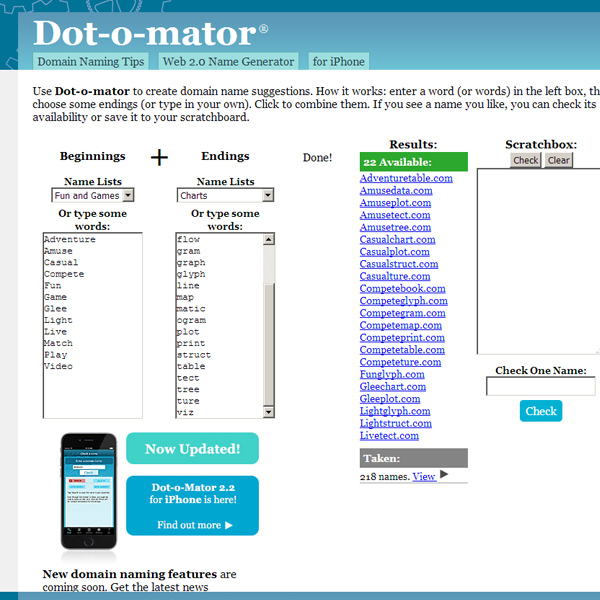Open the Lightglyph.com result link
This screenshot has width=600, height=600.
(395, 411)
